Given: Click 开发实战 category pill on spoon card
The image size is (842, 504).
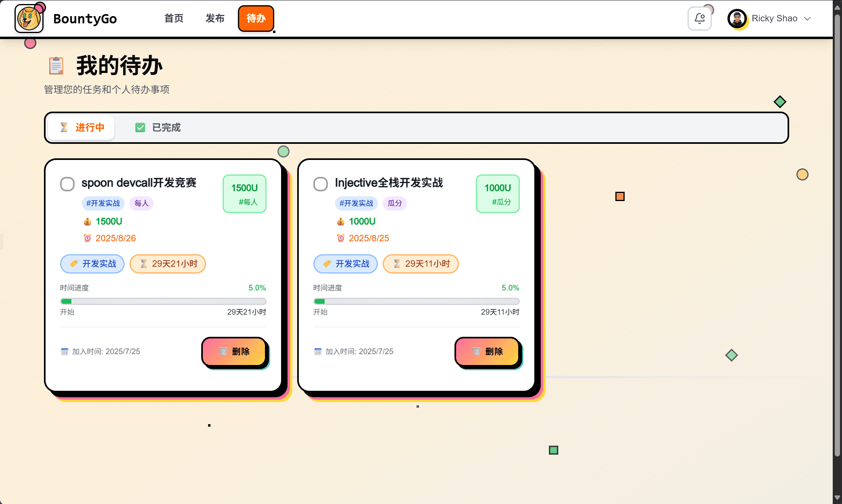Looking at the screenshot, I should coord(92,264).
